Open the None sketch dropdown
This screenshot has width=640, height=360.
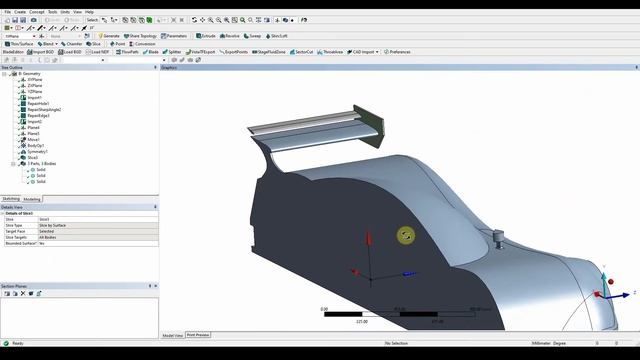79,36
